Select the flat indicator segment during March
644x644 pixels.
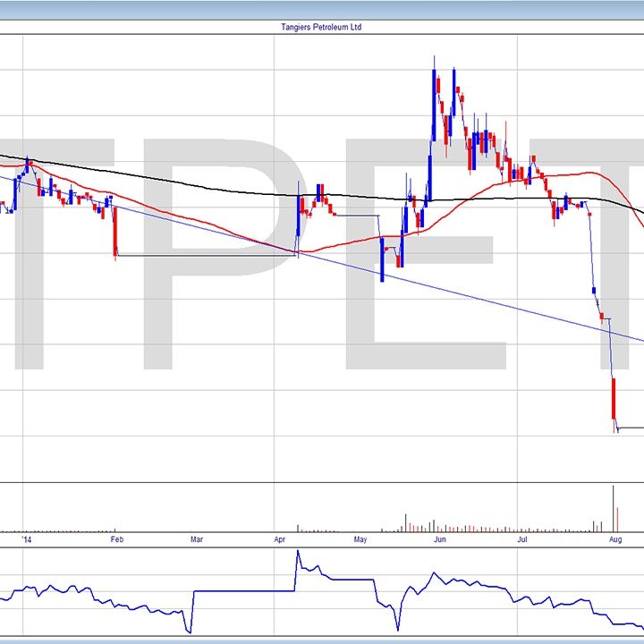point(241,590)
